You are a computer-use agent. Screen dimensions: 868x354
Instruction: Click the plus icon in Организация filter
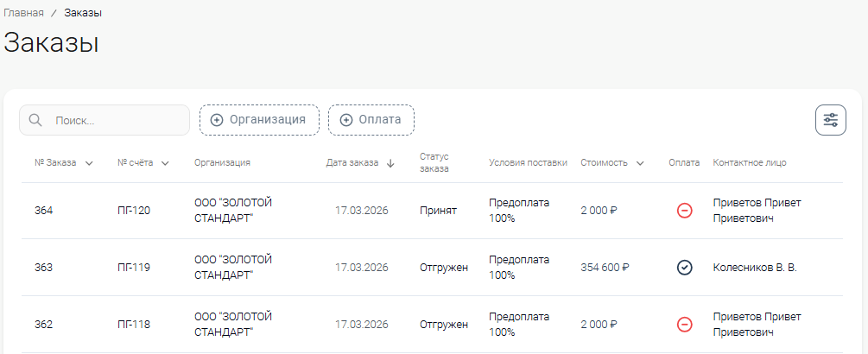pyautogui.click(x=217, y=120)
